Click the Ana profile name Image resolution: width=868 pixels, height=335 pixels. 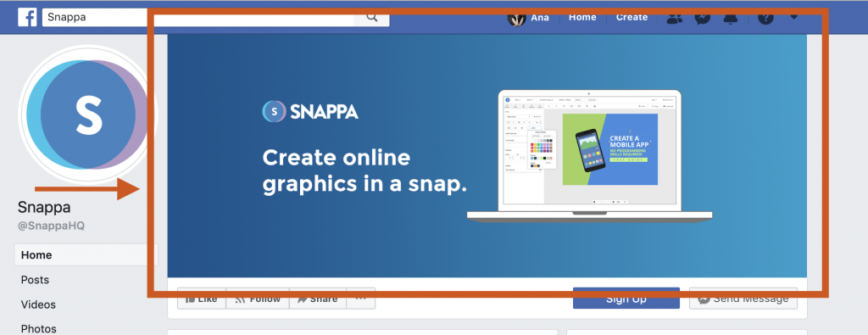coord(540,17)
